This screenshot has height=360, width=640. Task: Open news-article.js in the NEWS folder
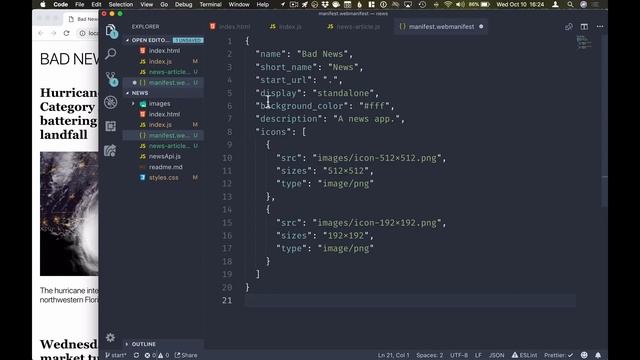[163, 146]
